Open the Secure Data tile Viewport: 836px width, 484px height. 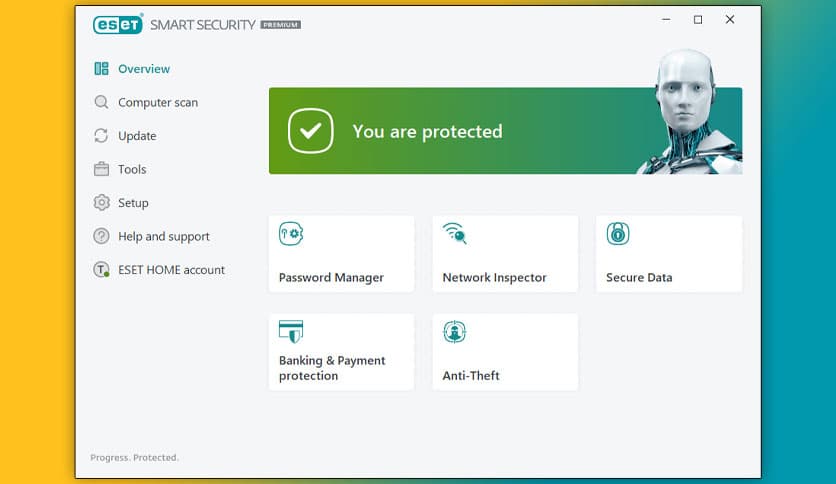click(668, 254)
